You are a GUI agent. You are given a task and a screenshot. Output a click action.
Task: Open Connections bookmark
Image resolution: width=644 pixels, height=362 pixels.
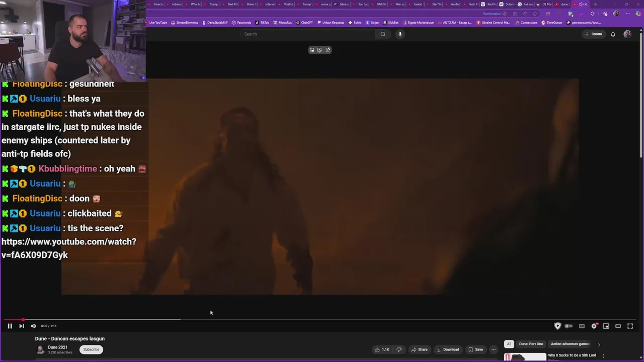(x=526, y=23)
